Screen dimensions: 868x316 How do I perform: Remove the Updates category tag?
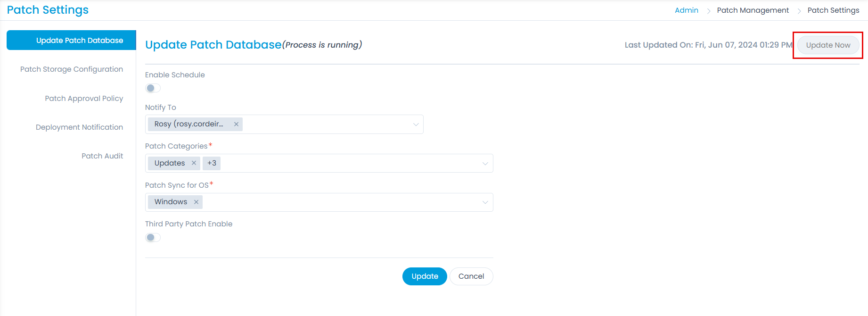[x=194, y=163]
